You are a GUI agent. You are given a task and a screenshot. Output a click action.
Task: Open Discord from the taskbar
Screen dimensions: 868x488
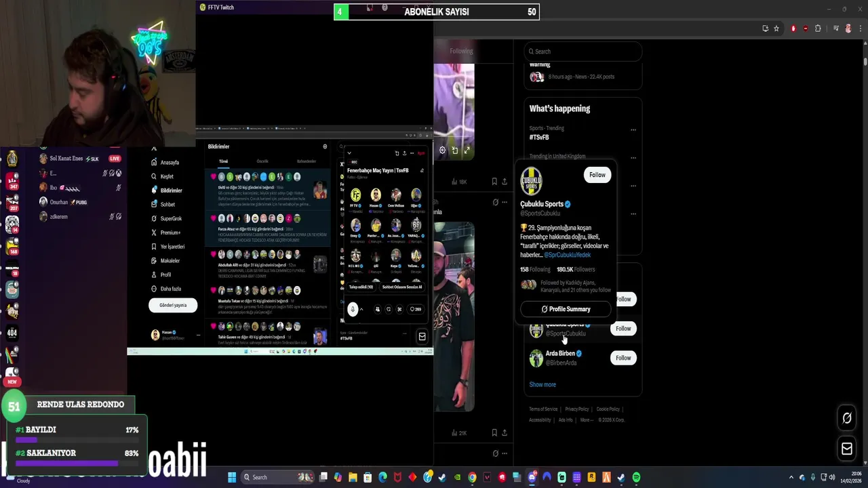532,477
